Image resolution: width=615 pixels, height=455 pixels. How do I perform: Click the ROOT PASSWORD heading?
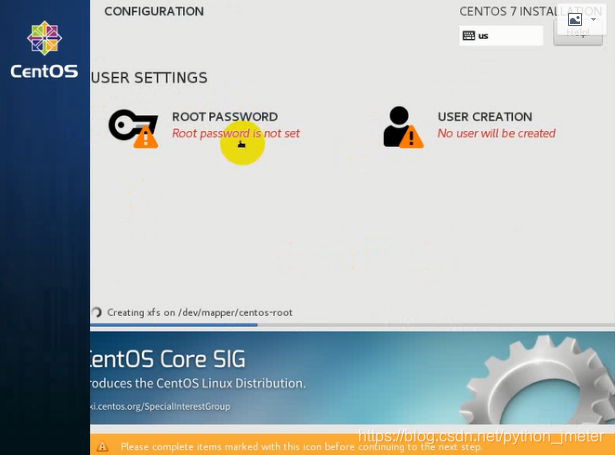[225, 116]
